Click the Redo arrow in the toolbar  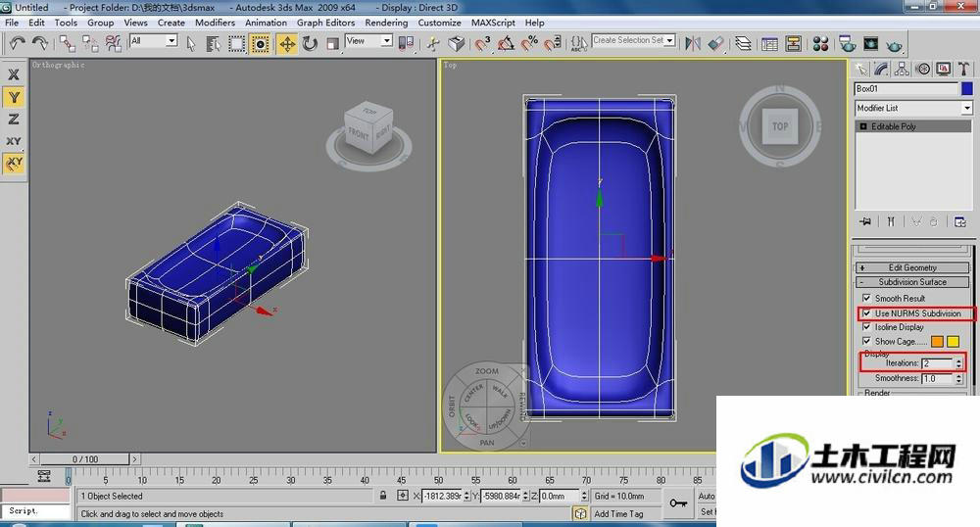click(x=40, y=43)
